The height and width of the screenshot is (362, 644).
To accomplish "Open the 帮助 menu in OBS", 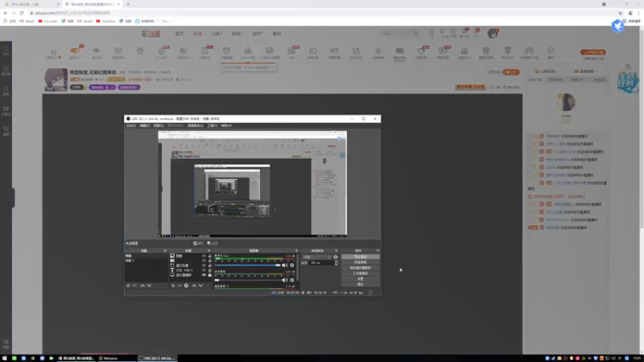I will click(x=226, y=125).
